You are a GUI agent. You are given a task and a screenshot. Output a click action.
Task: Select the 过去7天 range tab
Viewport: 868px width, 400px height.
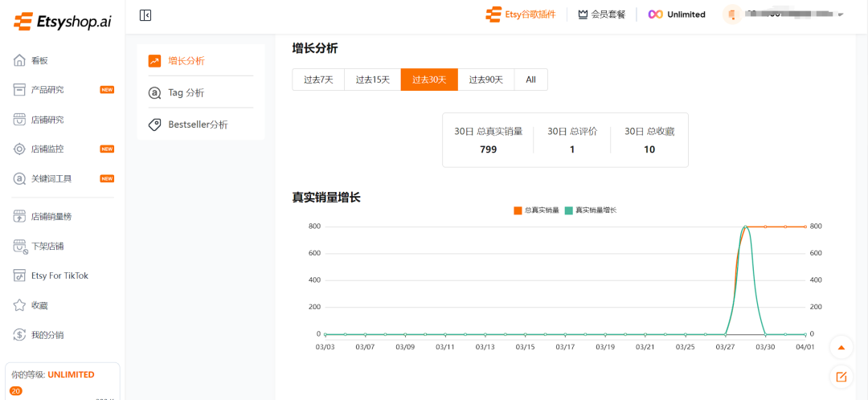(x=318, y=80)
